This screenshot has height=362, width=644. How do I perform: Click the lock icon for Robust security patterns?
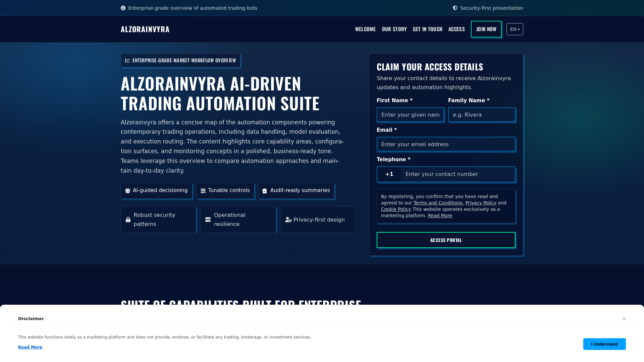click(128, 220)
